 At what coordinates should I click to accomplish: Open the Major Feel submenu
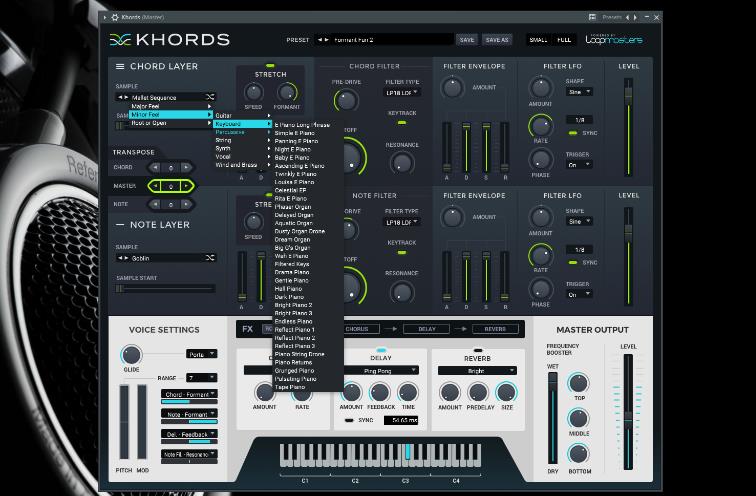pos(171,106)
